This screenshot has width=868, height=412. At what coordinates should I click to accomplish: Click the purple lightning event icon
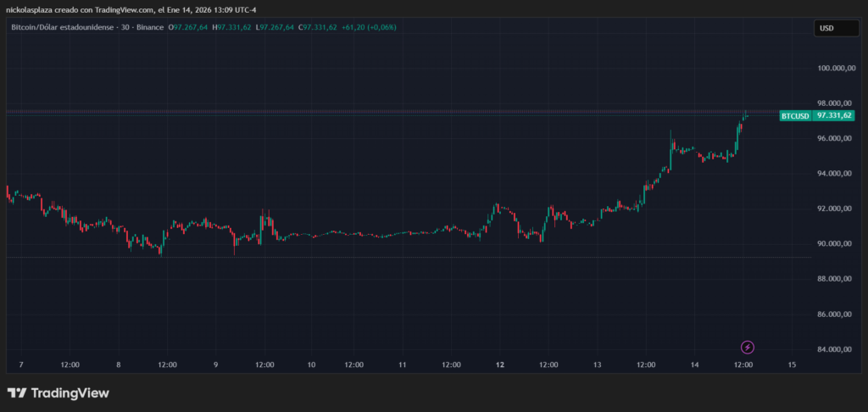click(x=747, y=347)
